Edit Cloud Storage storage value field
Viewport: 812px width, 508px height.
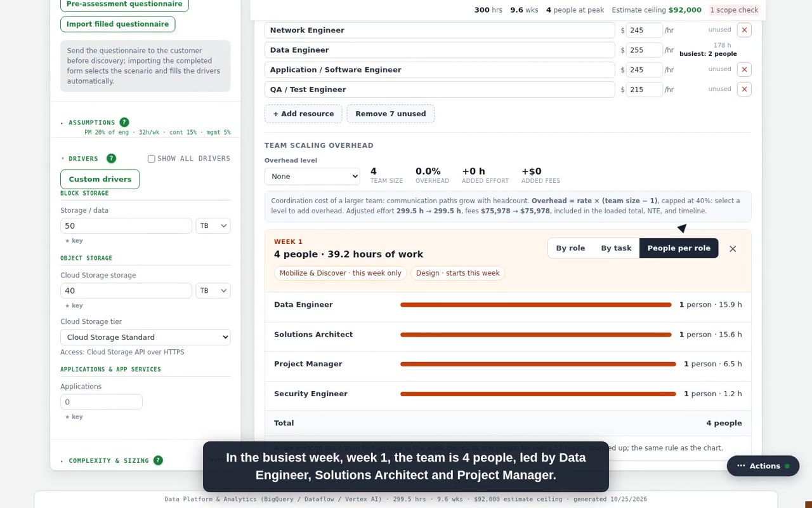tap(126, 290)
